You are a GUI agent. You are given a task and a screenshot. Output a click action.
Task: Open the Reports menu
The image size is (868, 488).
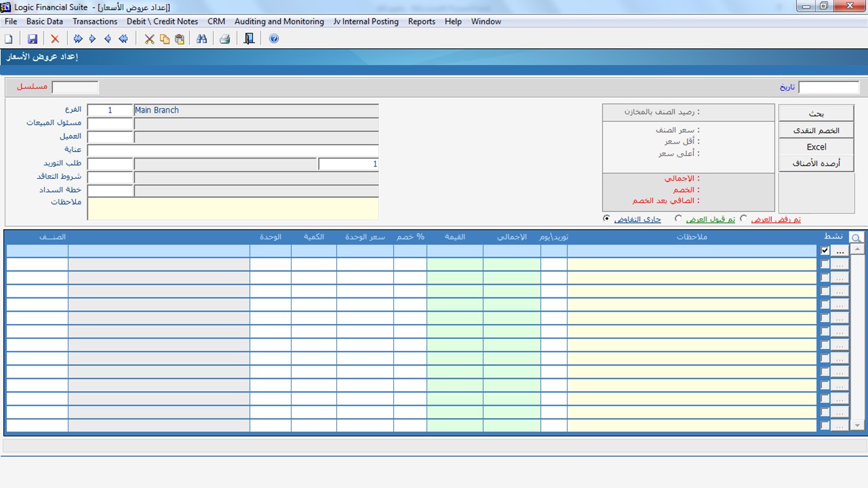(421, 22)
